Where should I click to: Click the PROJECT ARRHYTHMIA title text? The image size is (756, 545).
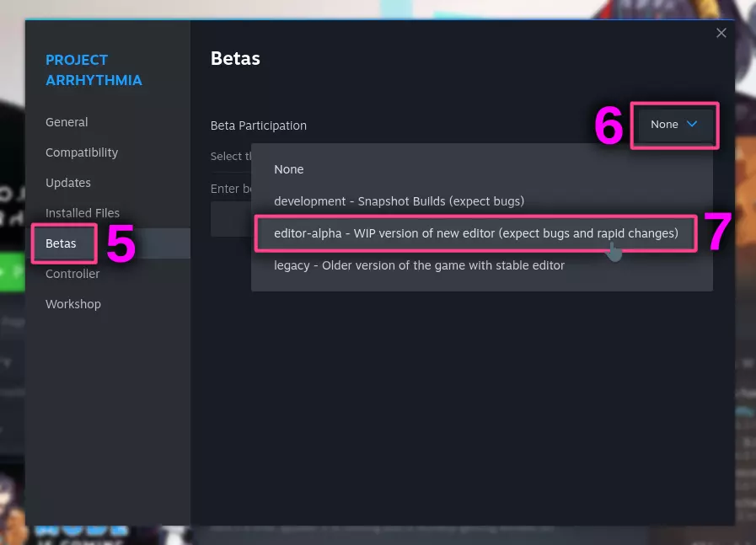pyautogui.click(x=94, y=70)
